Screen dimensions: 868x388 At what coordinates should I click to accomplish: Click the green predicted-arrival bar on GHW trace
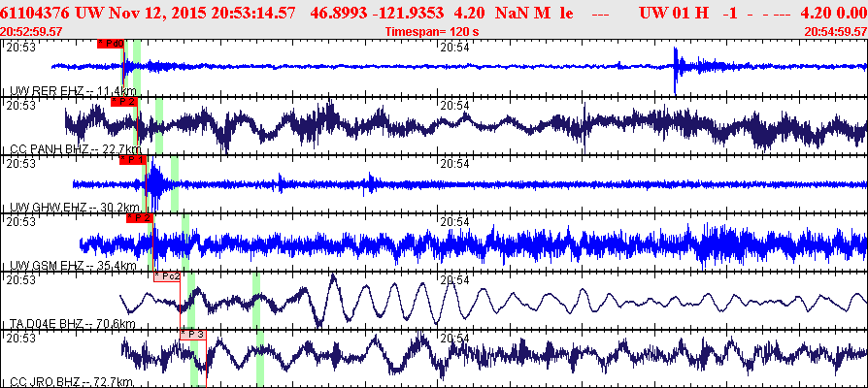tap(175, 184)
